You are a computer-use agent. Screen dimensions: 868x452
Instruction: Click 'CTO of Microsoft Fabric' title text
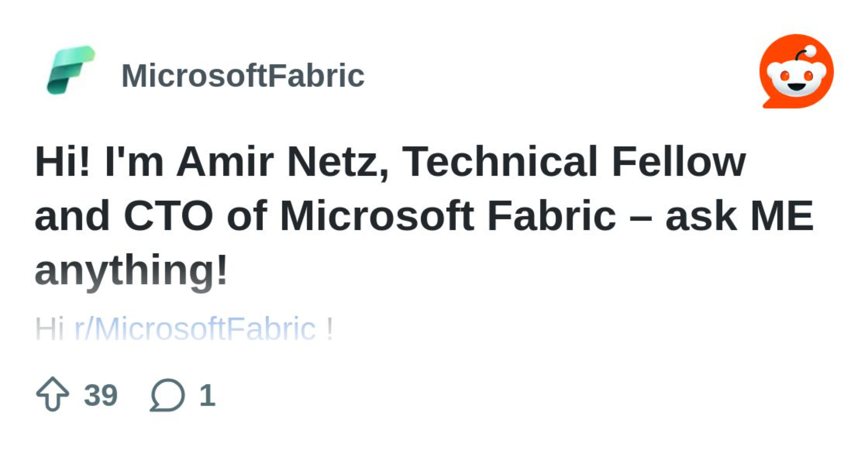pos(369,216)
